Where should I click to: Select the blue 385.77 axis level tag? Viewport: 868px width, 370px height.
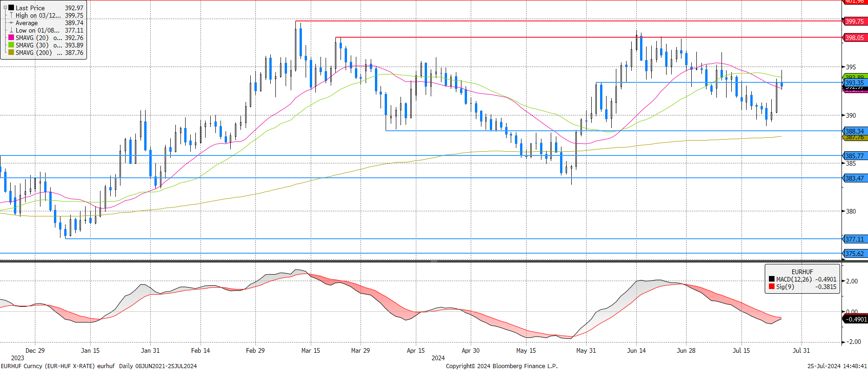(855, 156)
